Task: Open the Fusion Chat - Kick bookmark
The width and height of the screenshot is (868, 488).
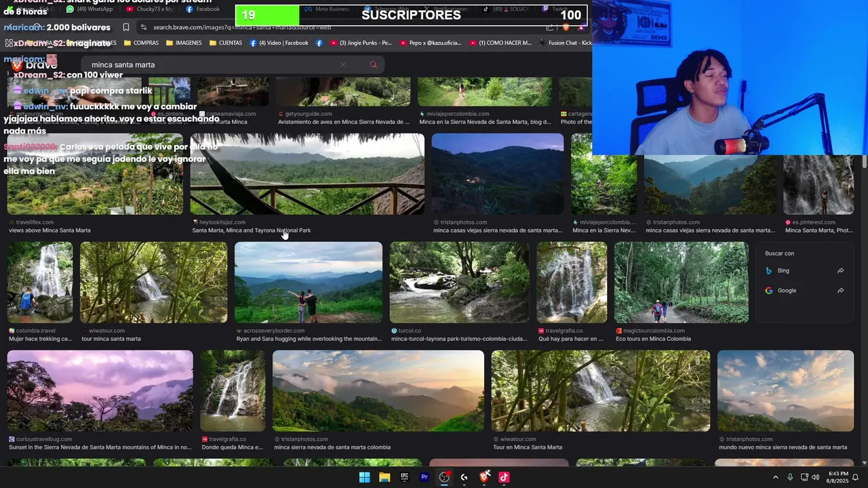Action: click(566, 43)
